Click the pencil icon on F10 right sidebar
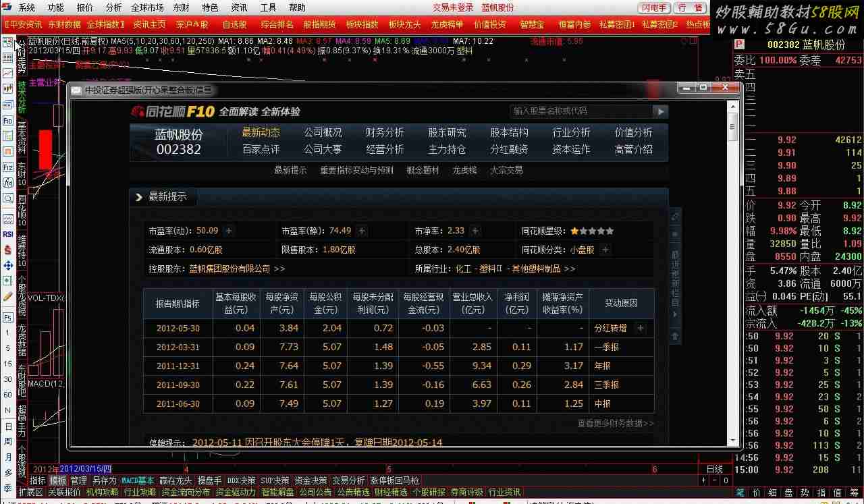This screenshot has width=864, height=504. pyautogui.click(x=674, y=216)
